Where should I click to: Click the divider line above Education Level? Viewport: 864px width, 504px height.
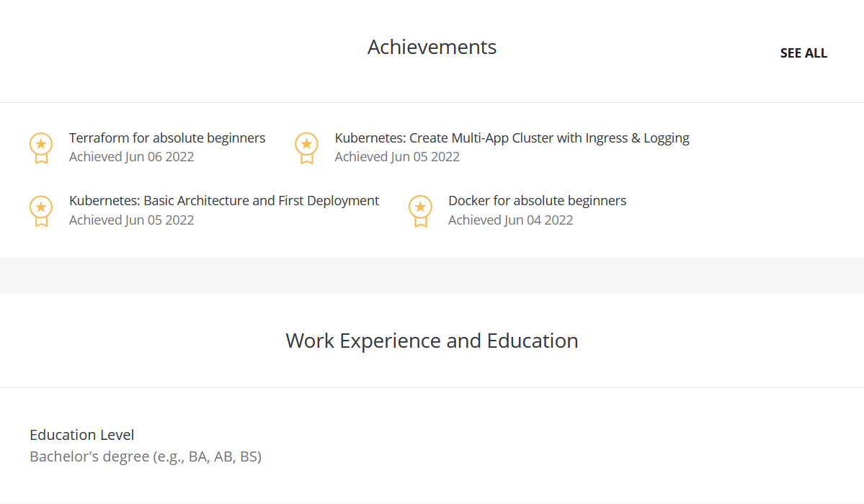pyautogui.click(x=432, y=387)
